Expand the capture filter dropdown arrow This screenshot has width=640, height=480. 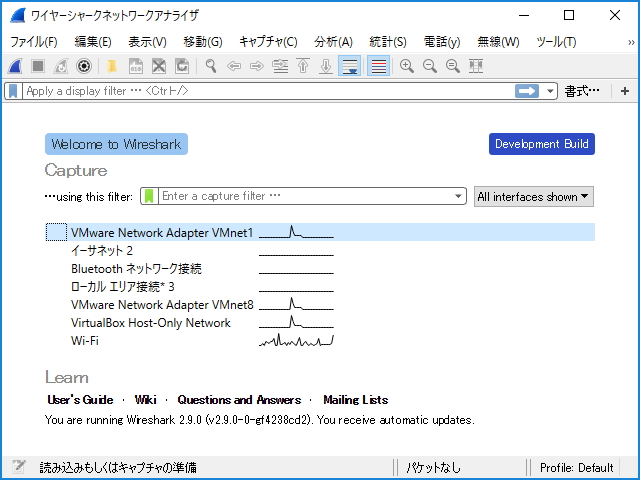click(x=458, y=196)
